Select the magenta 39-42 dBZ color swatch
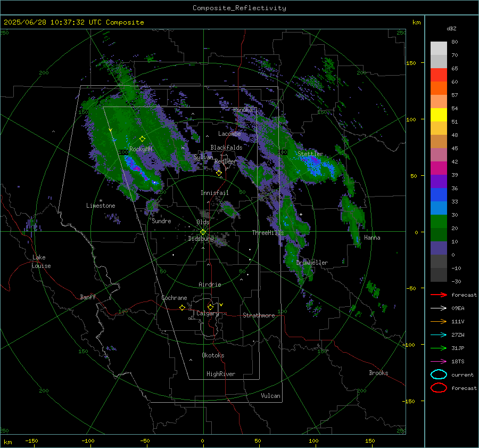The height and width of the screenshot is (448, 479). (x=439, y=168)
